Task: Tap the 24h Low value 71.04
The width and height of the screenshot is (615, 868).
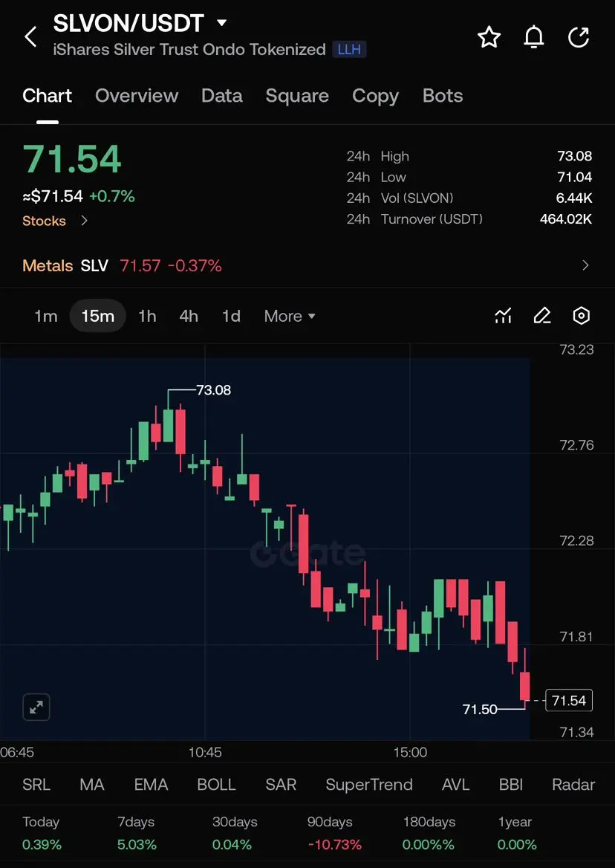Action: pos(575,177)
